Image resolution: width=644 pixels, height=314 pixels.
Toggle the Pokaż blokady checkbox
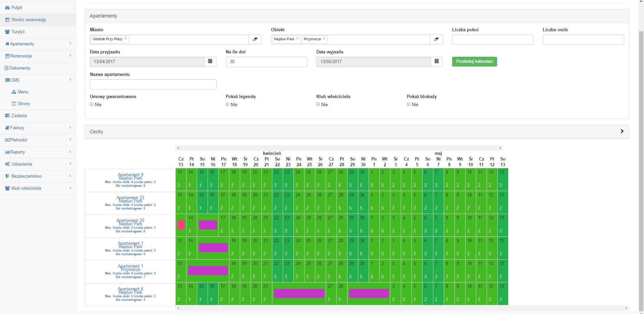pyautogui.click(x=409, y=104)
